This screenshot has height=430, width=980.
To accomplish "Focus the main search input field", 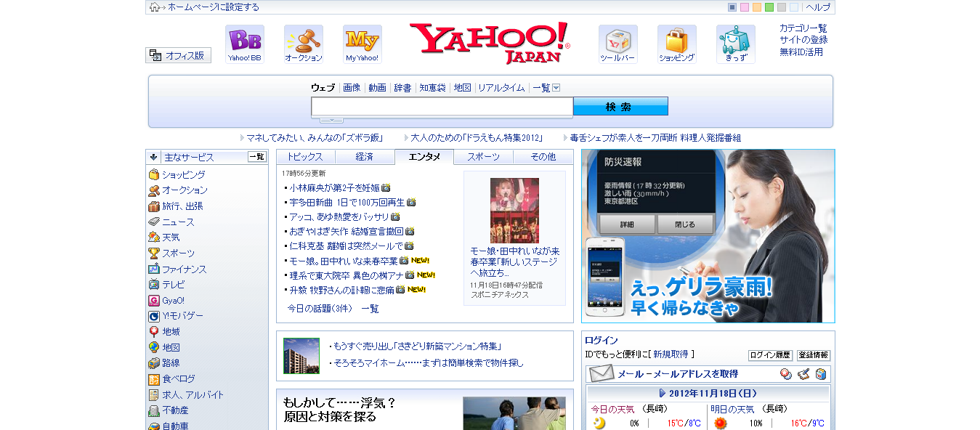I will (442, 107).
